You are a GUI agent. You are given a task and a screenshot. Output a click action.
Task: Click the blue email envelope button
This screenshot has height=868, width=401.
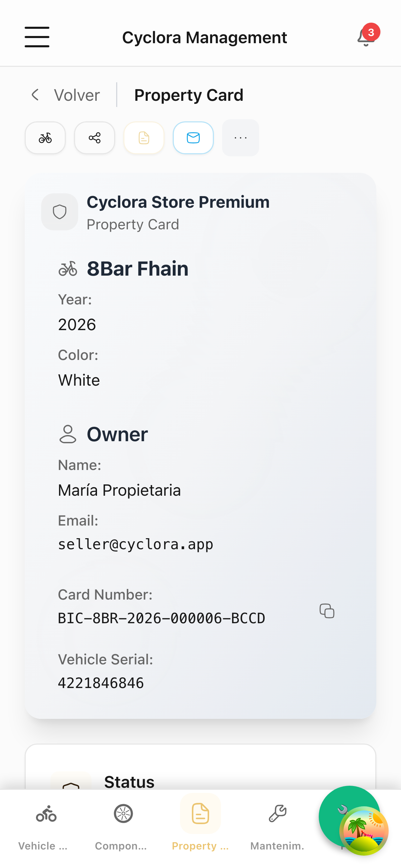pos(193,138)
